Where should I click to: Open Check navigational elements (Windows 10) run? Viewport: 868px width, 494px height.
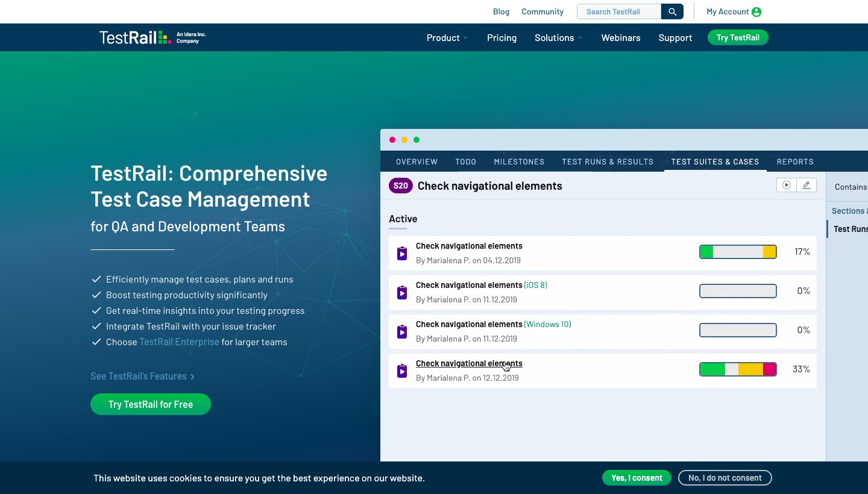(x=494, y=324)
